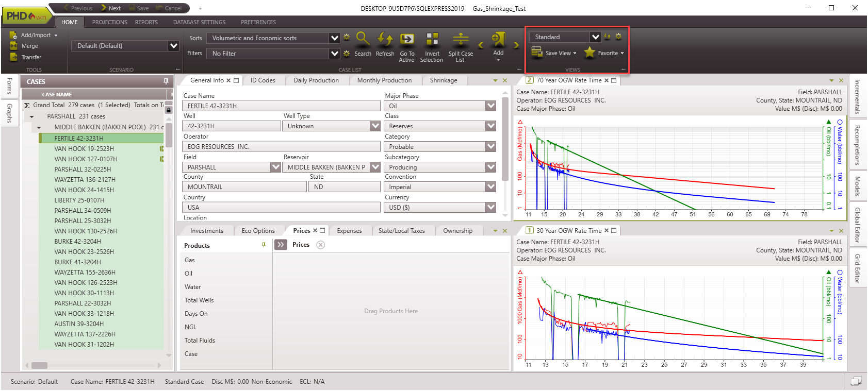The width and height of the screenshot is (868, 391).
Task: Click the Split Case List icon
Action: 460,40
